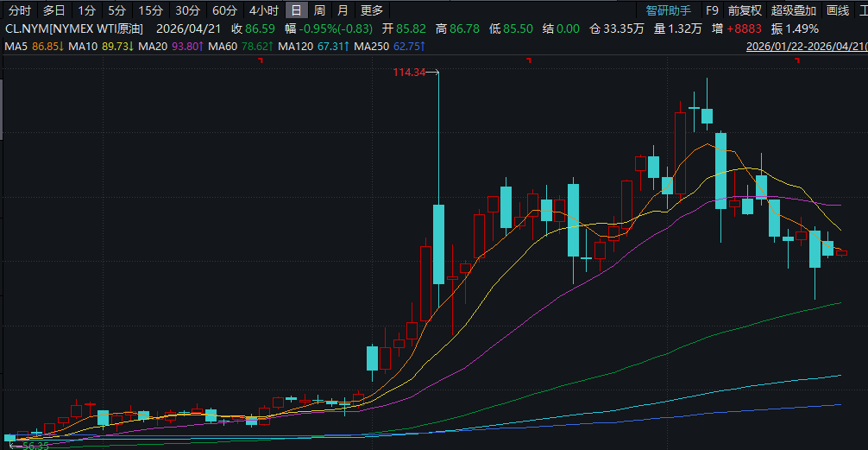
Task: Change the period to 15分
Action: [x=150, y=10]
